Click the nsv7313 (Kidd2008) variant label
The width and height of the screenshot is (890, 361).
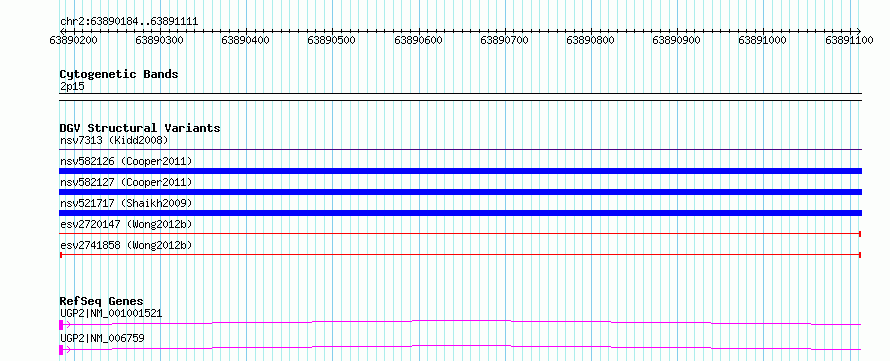(114, 140)
